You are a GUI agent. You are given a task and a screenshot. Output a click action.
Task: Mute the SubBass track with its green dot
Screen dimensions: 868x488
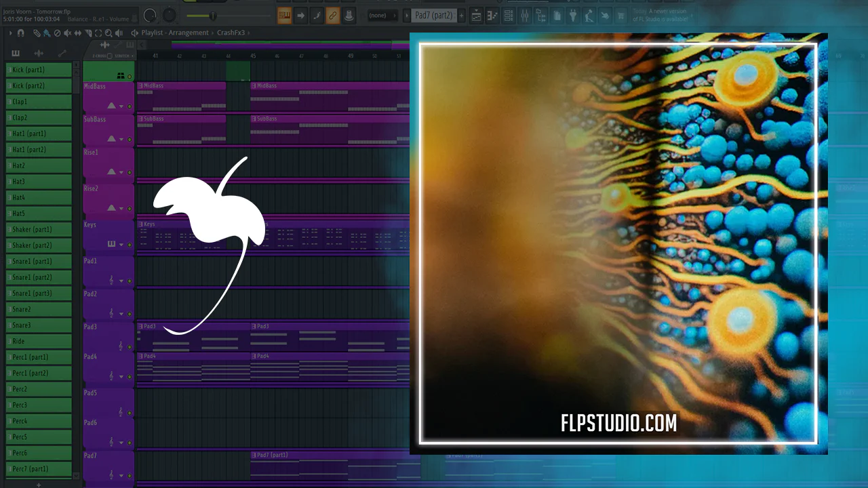[x=130, y=140]
